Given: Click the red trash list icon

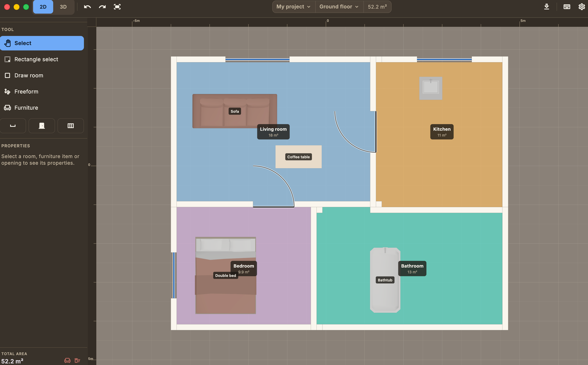Looking at the screenshot, I should tap(77, 361).
